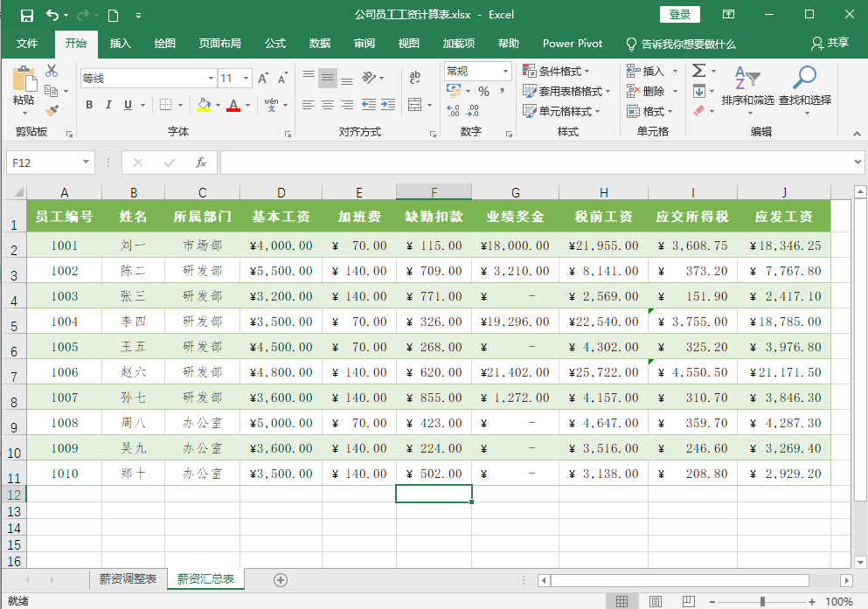Click the yellow fill color swatch
This screenshot has width=868, height=609.
(204, 105)
